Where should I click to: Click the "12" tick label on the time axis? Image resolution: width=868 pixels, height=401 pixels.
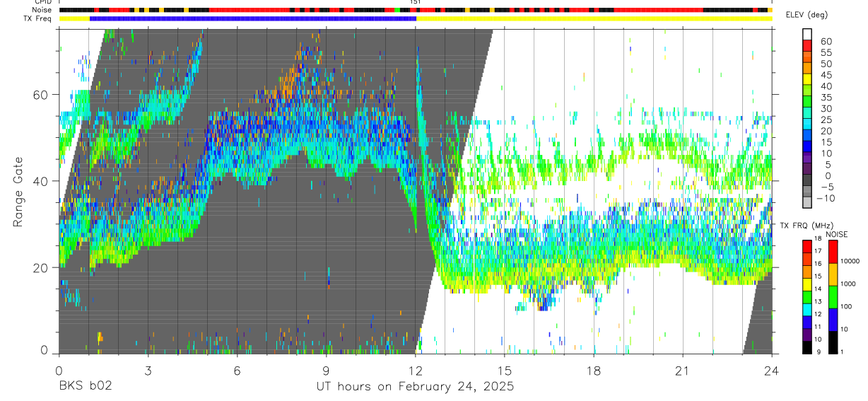[x=415, y=370]
